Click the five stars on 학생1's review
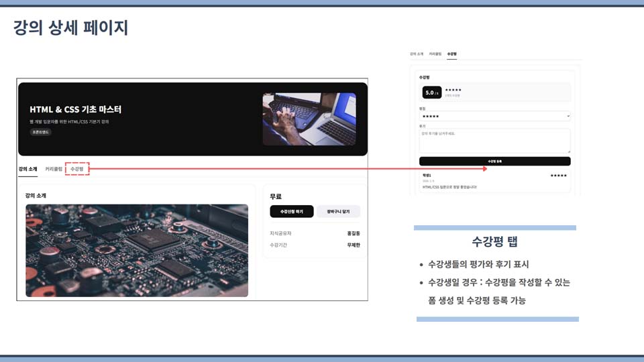Screen dimensions: 644x362 click(x=558, y=176)
